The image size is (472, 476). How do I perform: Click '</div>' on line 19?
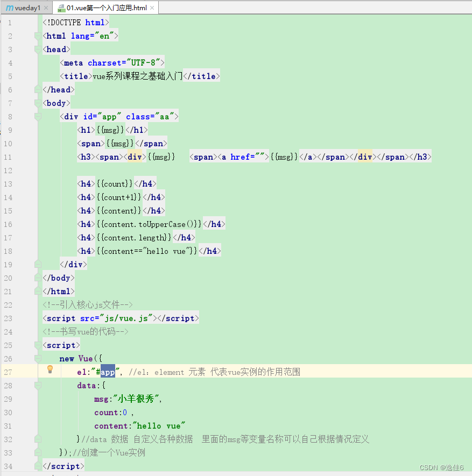[x=74, y=265]
